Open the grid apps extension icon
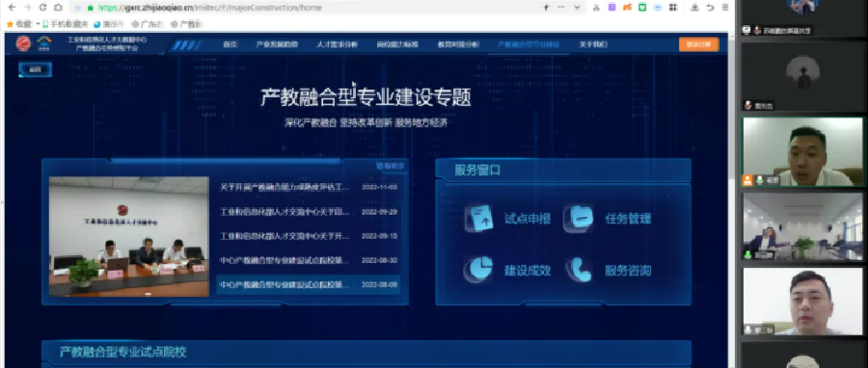The image size is (868, 368). [x=673, y=8]
